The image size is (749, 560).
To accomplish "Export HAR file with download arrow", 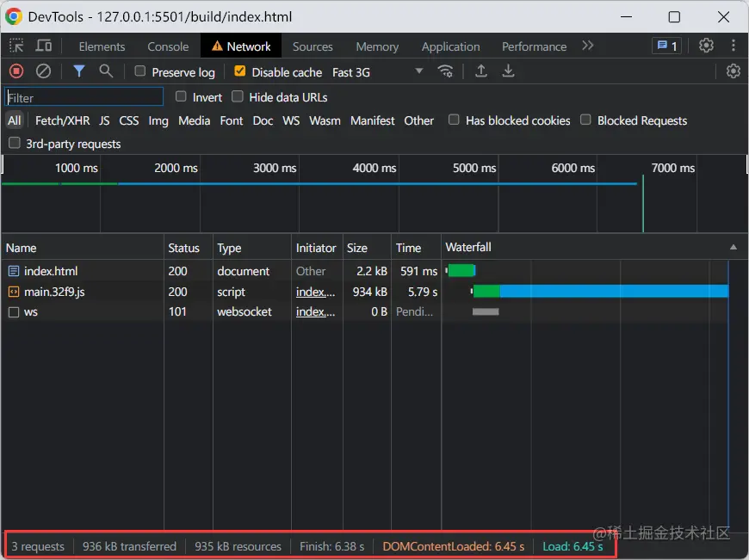I will [x=508, y=71].
